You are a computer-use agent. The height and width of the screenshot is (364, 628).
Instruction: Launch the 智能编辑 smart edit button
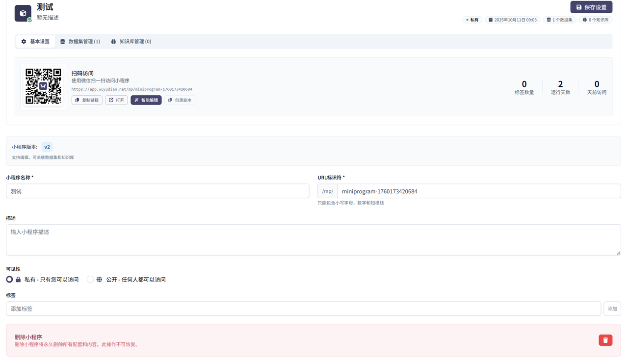pos(146,100)
